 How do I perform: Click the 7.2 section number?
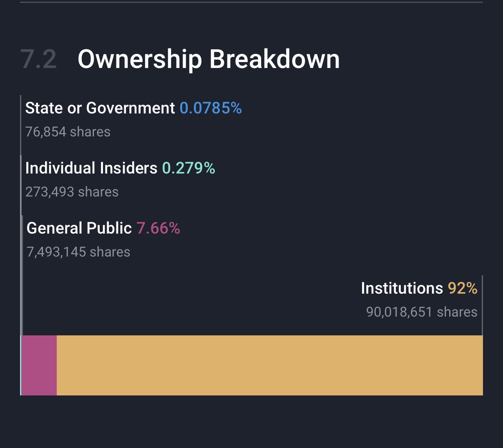[38, 59]
